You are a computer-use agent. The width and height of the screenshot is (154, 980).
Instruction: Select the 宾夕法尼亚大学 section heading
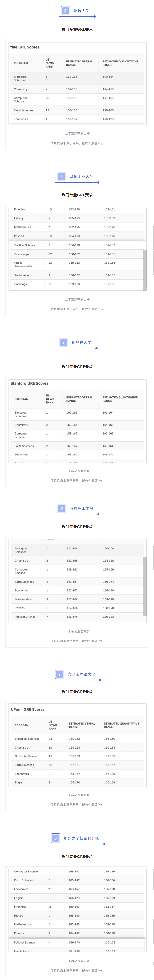pos(81,674)
